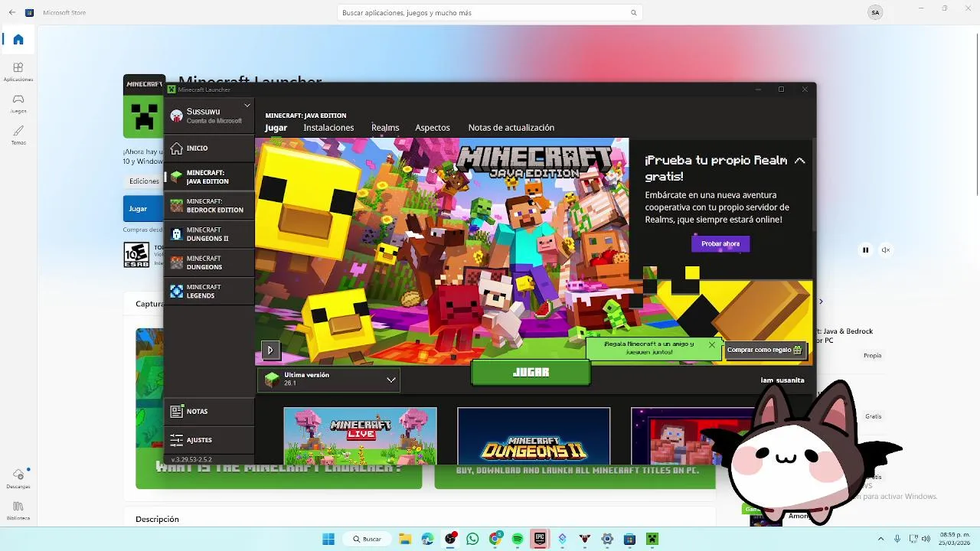
Task: Open Juegos in the Store sidebar
Action: point(18,104)
